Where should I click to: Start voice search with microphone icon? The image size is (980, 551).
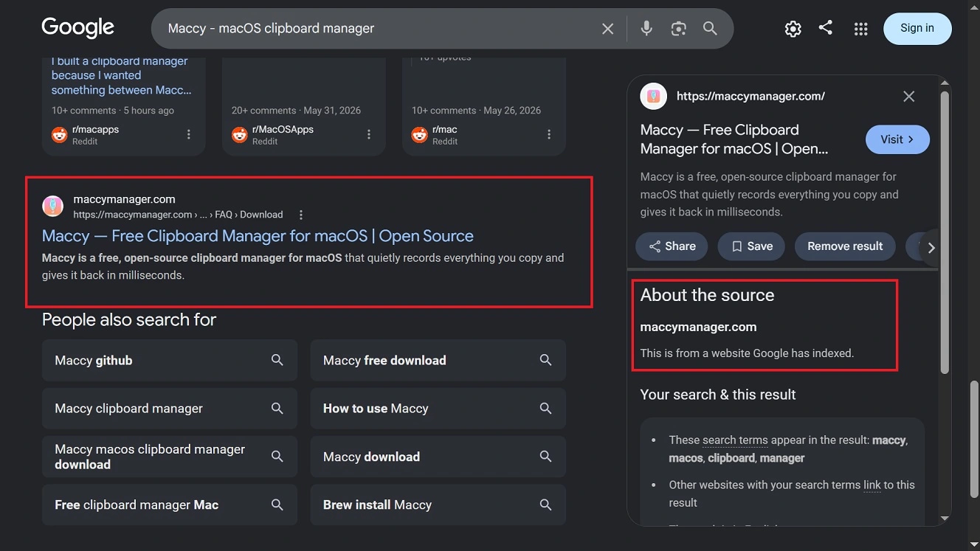pyautogui.click(x=646, y=29)
